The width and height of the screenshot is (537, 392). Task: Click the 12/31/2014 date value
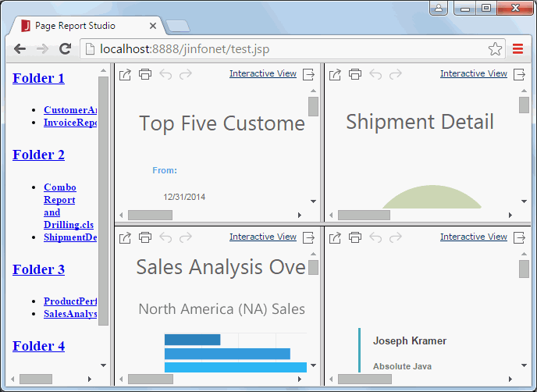[x=184, y=197]
